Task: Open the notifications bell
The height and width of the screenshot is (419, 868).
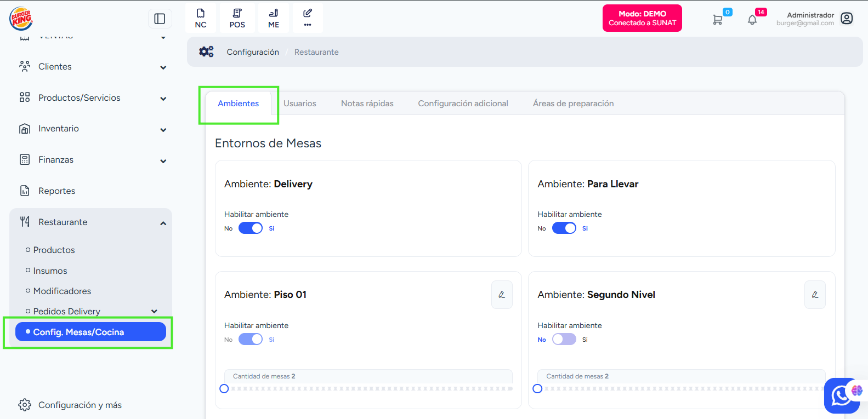Action: click(x=752, y=20)
